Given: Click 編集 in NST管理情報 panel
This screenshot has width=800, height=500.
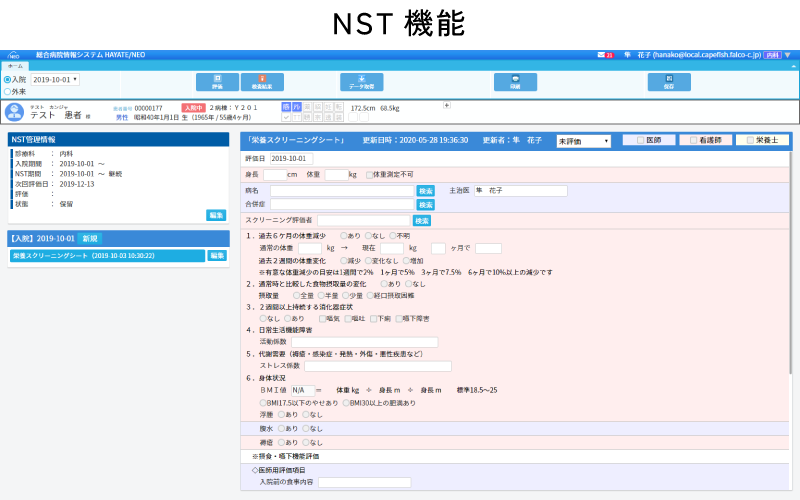Looking at the screenshot, I should [x=216, y=215].
